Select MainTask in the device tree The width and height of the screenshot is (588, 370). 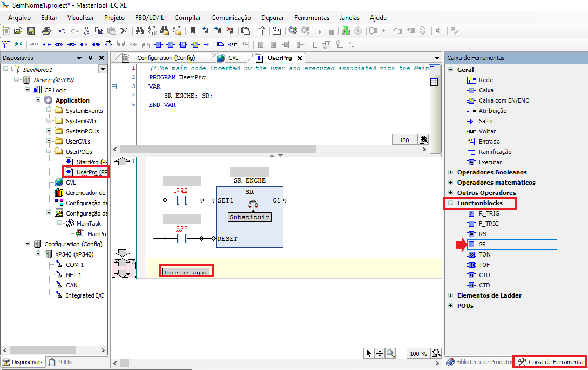click(x=89, y=224)
